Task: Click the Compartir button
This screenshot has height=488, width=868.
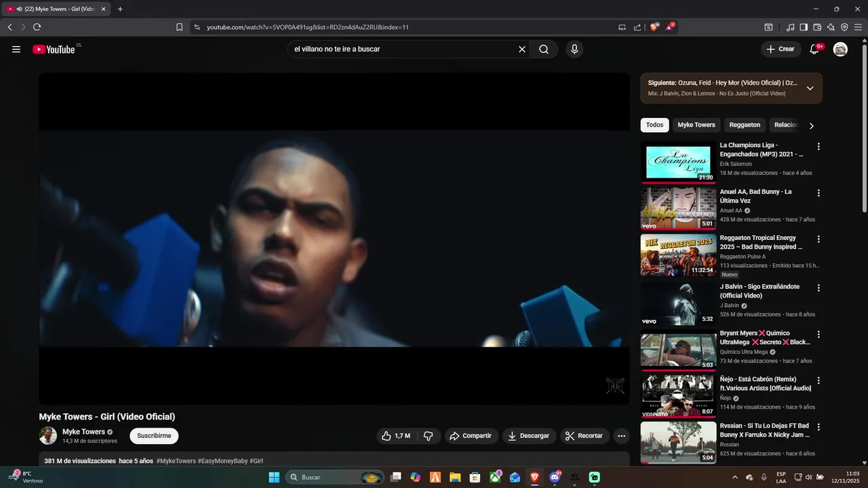Action: 471,436
